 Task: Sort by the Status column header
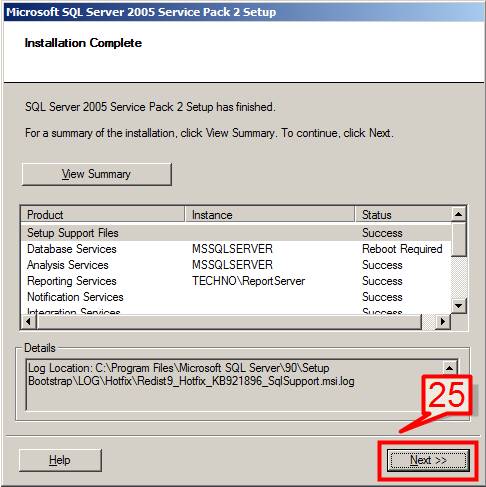tap(403, 215)
